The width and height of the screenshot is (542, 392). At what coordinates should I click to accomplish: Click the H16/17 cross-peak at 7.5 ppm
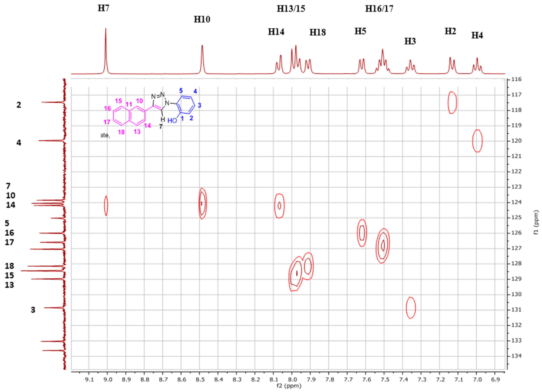coord(383,246)
